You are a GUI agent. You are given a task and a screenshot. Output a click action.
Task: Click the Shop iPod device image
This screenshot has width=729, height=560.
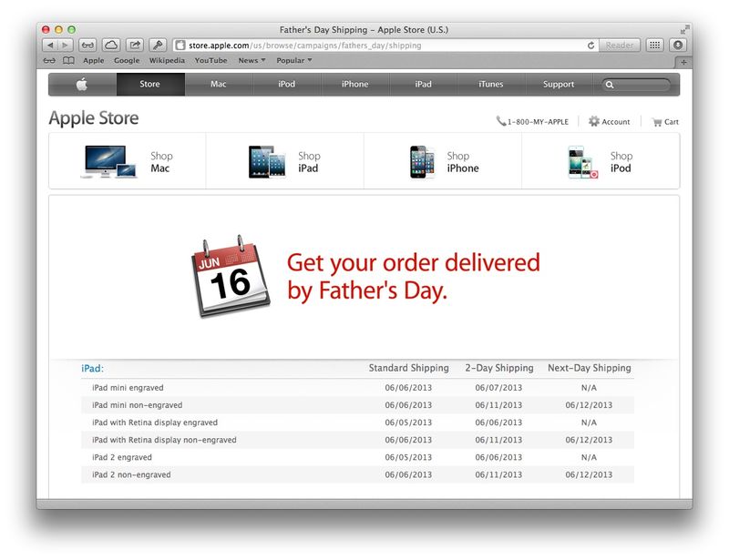click(x=582, y=162)
